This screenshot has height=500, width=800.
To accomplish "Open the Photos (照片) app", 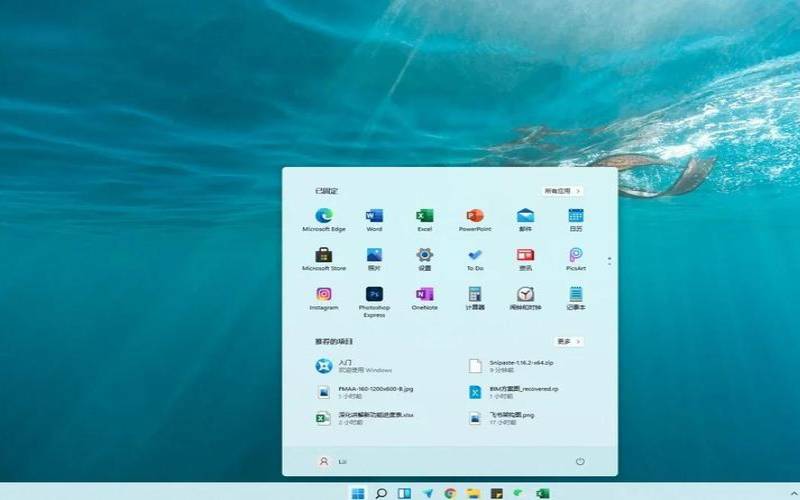I will click(x=374, y=259).
